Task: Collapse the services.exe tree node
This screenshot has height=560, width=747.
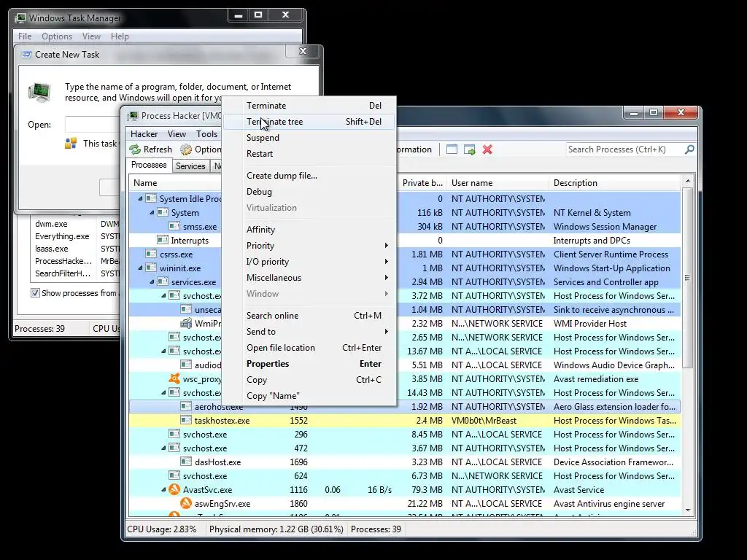Action: point(152,282)
